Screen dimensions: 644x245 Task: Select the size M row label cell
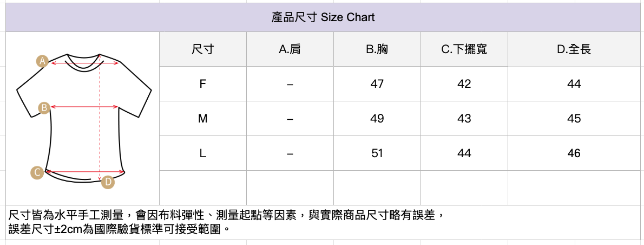(x=203, y=119)
